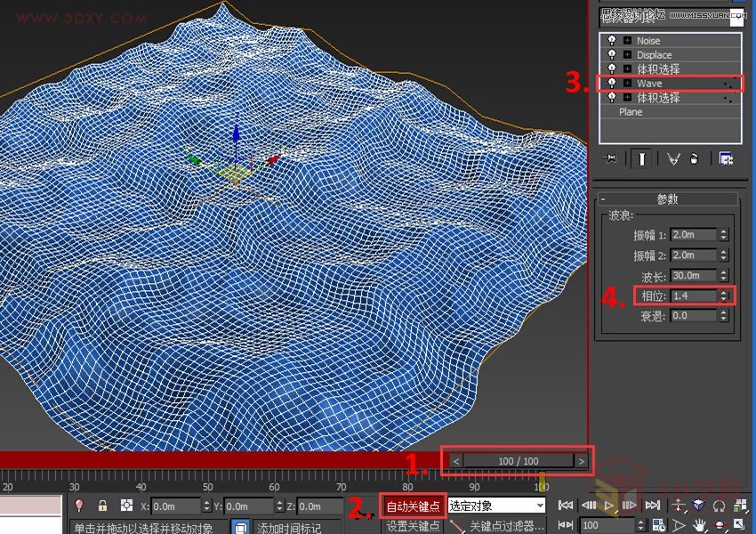Disable the Displace modifier light bulb
The image size is (756, 534).
(612, 54)
